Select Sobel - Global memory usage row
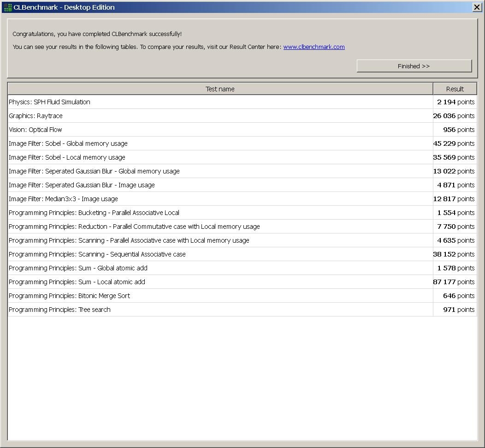This screenshot has width=485, height=448. (x=243, y=143)
